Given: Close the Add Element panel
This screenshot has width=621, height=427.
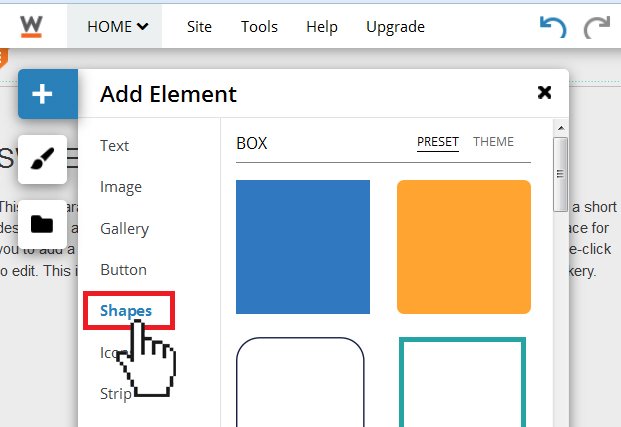Looking at the screenshot, I should [545, 93].
